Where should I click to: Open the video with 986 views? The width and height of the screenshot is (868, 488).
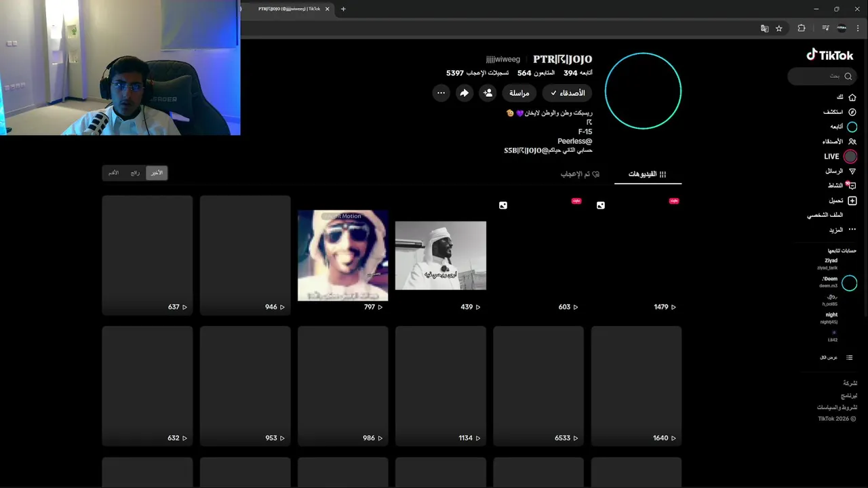pyautogui.click(x=343, y=386)
